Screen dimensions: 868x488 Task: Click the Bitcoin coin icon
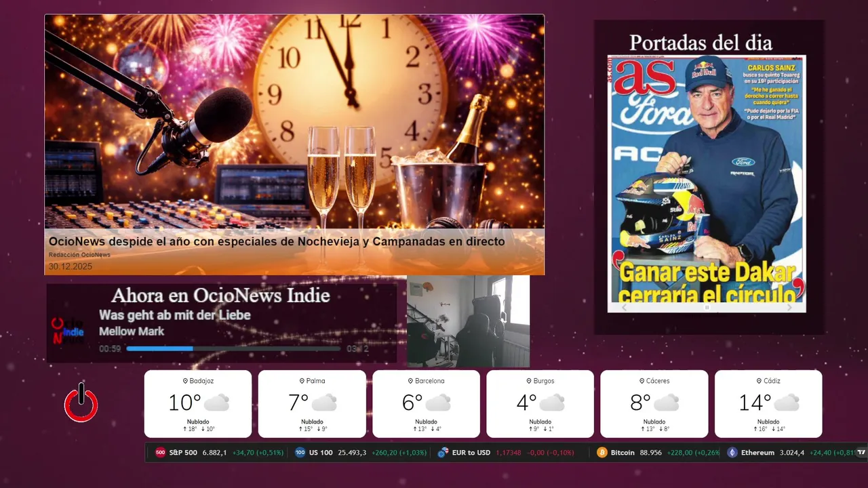(602, 453)
